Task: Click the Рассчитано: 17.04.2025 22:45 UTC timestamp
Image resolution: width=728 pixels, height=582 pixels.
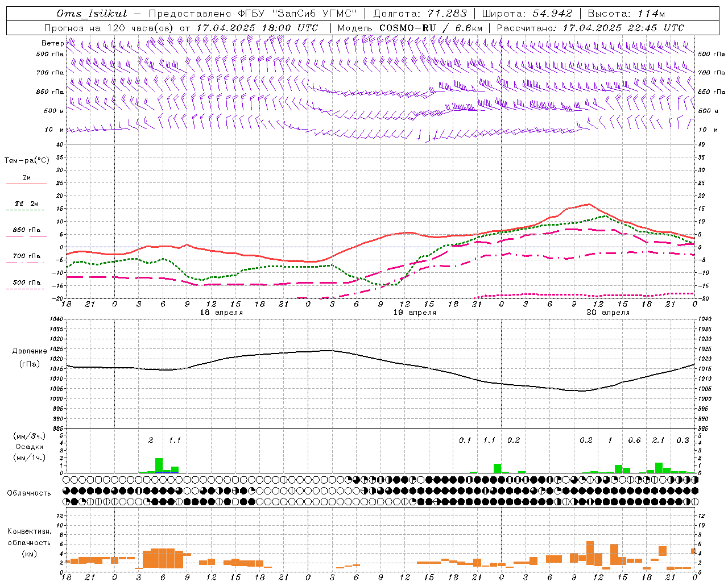Action: pos(590,28)
